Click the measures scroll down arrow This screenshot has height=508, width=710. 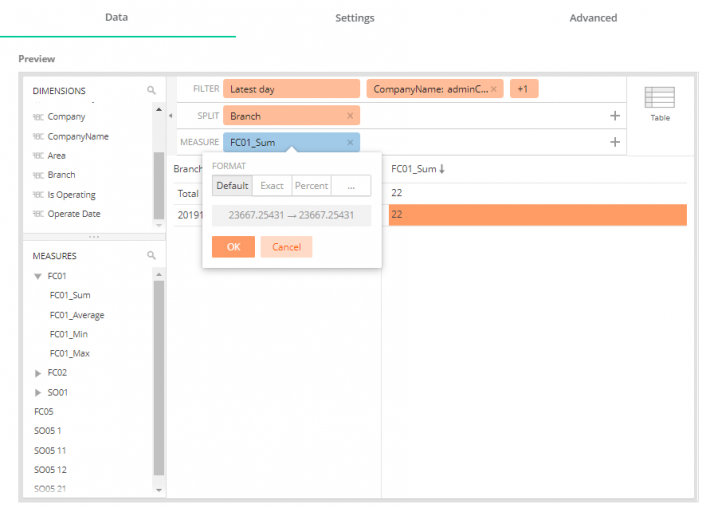158,490
